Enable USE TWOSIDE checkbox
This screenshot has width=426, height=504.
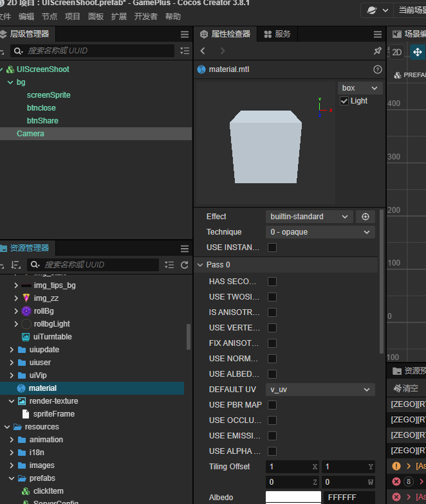pyautogui.click(x=272, y=297)
